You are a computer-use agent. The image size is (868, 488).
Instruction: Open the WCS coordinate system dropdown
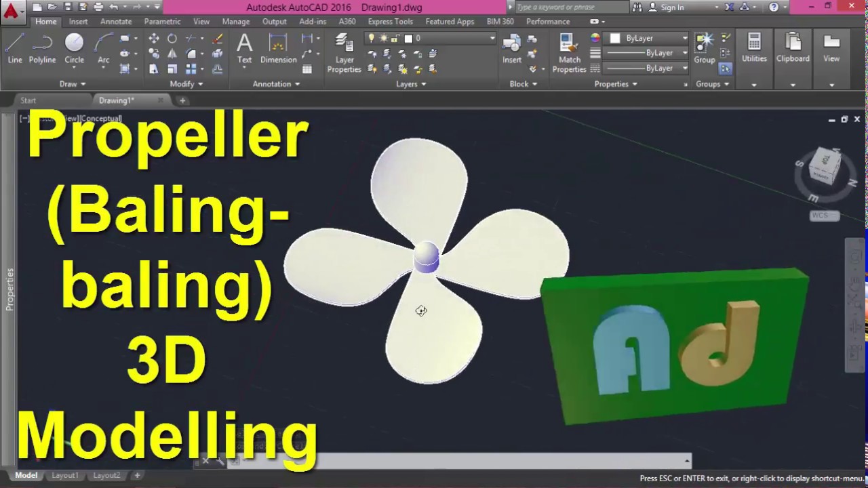pos(825,216)
